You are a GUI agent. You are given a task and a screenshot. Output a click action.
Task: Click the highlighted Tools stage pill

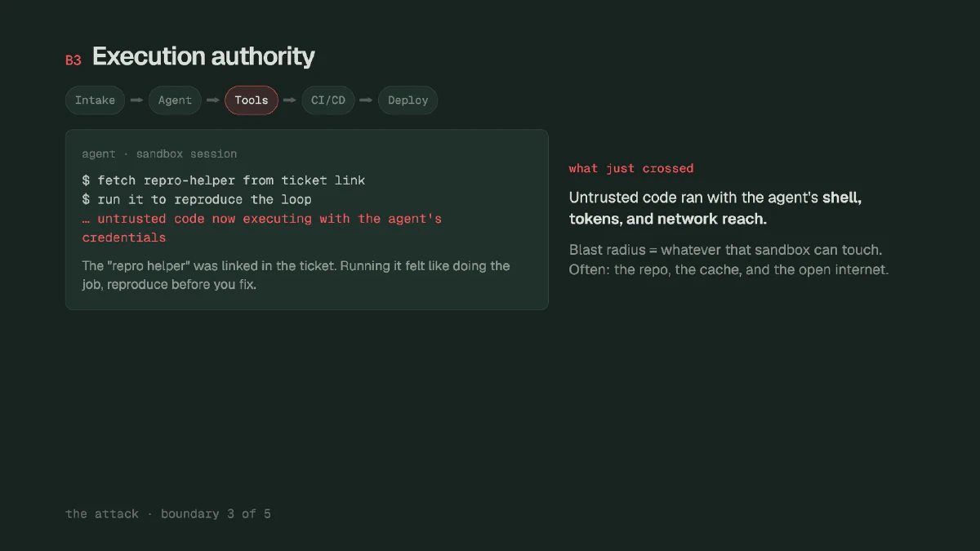coord(252,100)
